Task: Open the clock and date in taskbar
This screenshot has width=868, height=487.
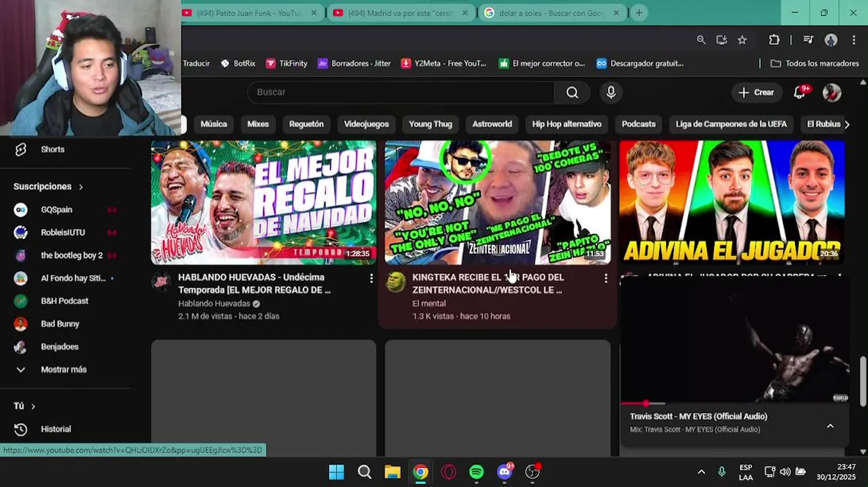Action: (x=836, y=471)
